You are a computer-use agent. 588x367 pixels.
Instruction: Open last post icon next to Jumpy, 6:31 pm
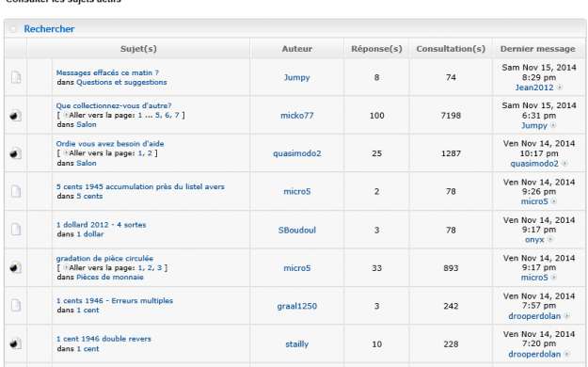click(x=553, y=125)
